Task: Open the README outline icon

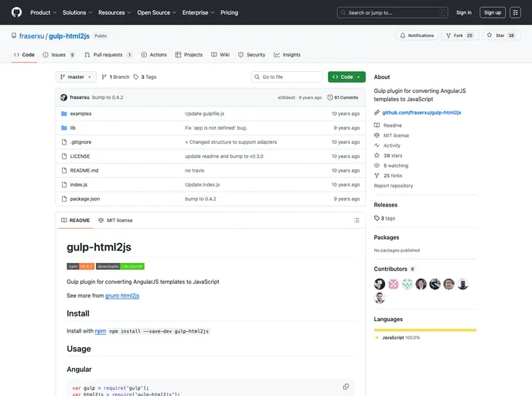Action: (356, 220)
